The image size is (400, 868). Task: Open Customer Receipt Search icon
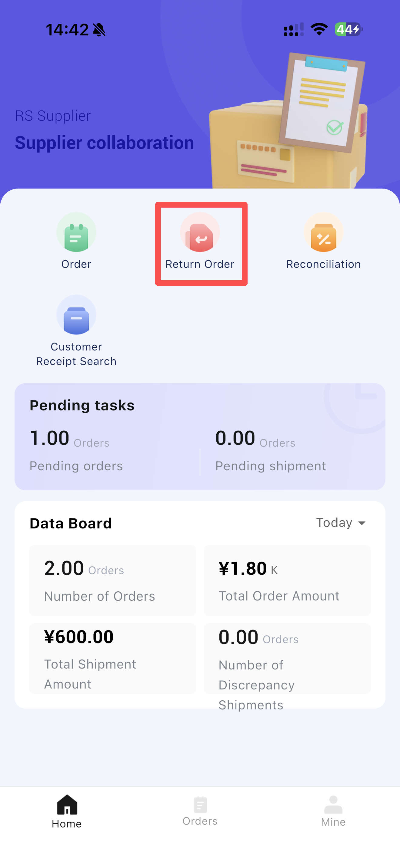pos(76,315)
